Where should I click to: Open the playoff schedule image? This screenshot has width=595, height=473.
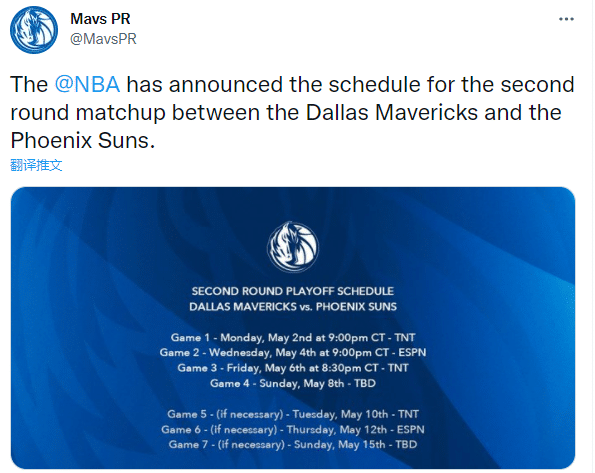pos(293,328)
